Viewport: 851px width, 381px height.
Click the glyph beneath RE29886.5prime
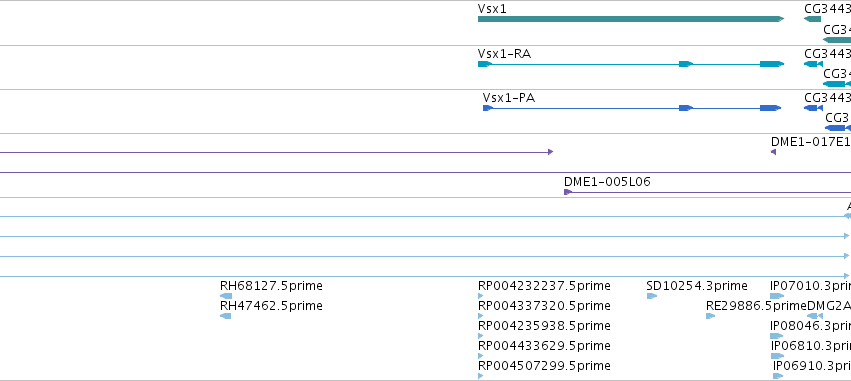pyautogui.click(x=710, y=316)
